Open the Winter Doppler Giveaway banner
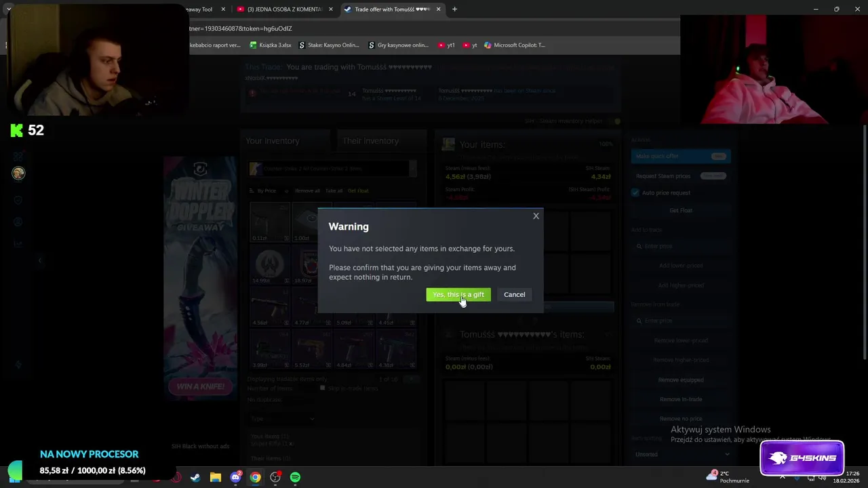The width and height of the screenshot is (868, 488). (x=200, y=278)
